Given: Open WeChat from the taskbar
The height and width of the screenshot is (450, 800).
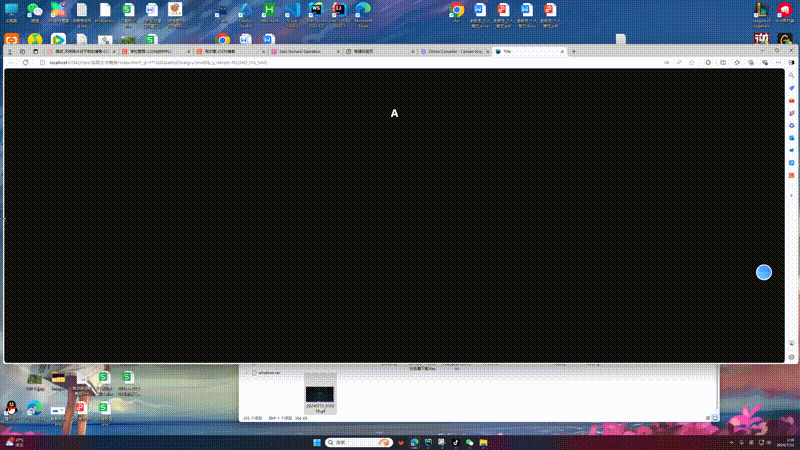Looking at the screenshot, I should (x=469, y=442).
